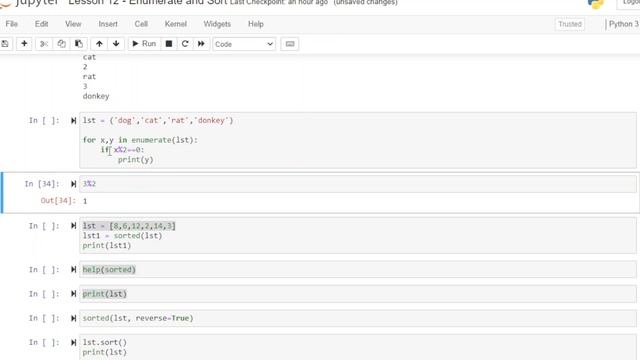This screenshot has height=360, width=640.
Task: Click the print(lst1) line
Action: [x=107, y=246]
